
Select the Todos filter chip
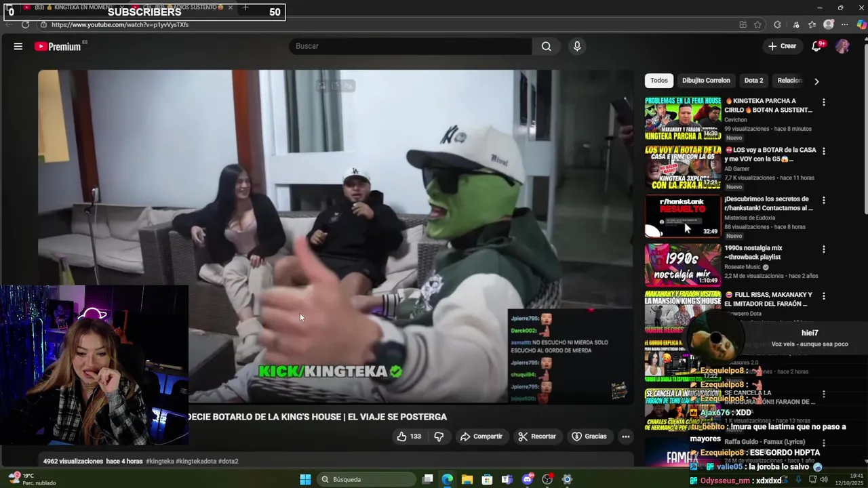tap(659, 81)
